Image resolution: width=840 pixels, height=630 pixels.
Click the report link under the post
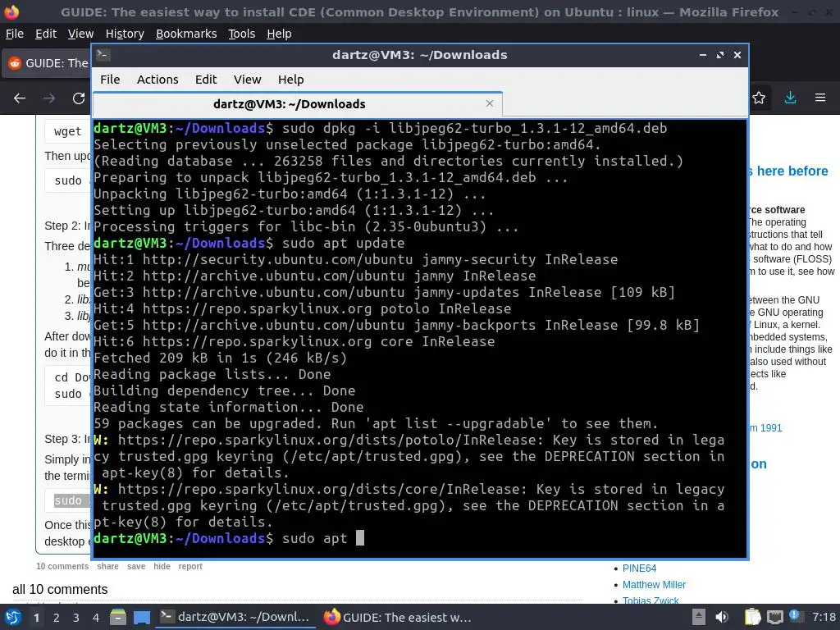point(190,566)
